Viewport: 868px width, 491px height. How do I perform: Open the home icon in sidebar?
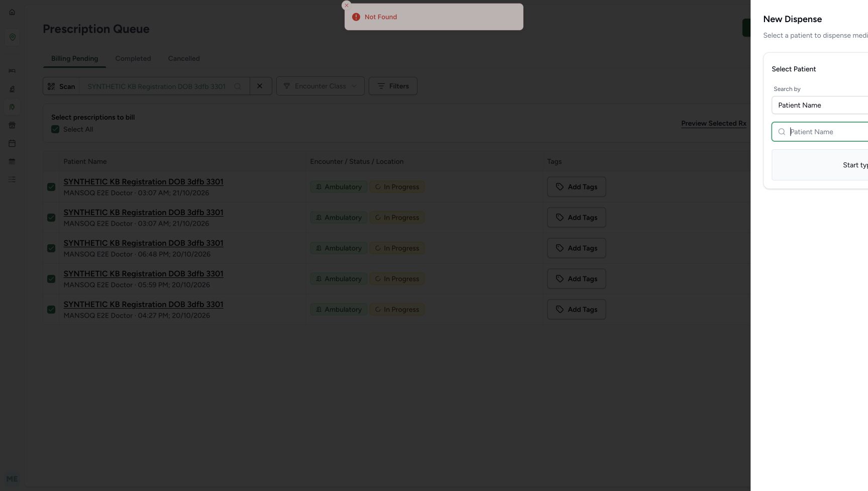click(x=12, y=12)
